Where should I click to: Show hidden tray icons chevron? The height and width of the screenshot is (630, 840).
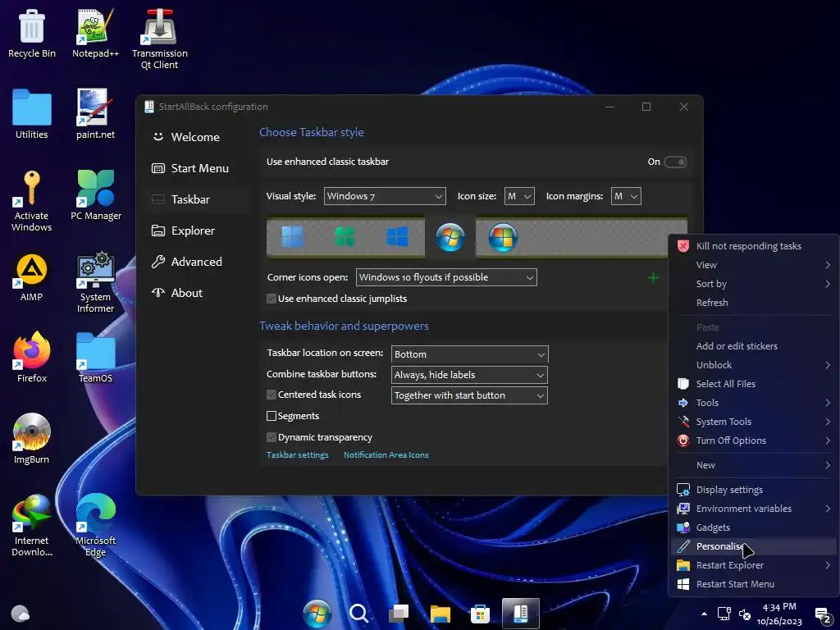coord(704,614)
